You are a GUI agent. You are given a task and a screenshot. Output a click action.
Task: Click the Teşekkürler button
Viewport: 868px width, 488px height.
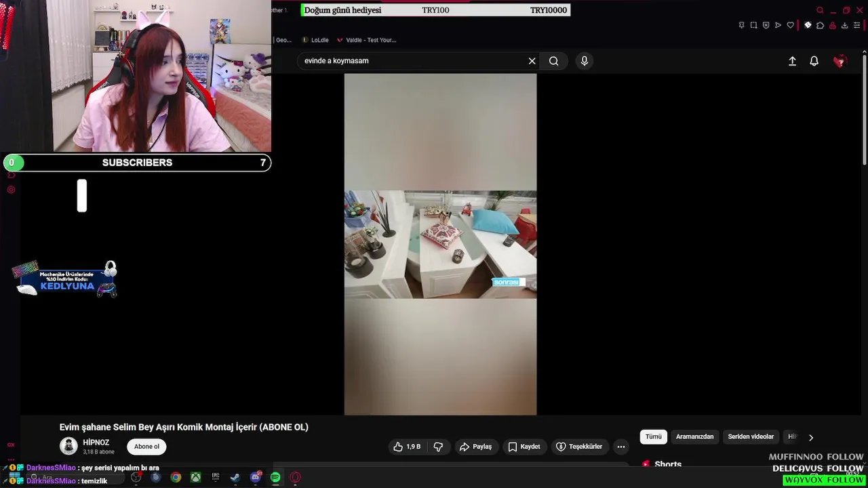[579, 447]
